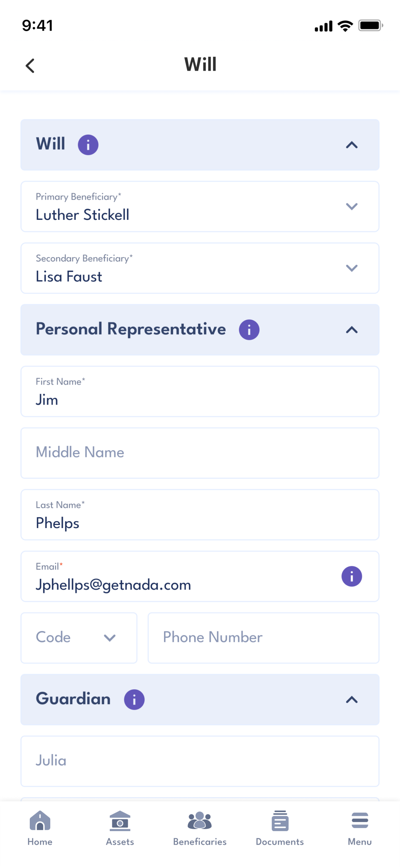Focus the Middle Name field
400x868 pixels.
[x=200, y=453]
